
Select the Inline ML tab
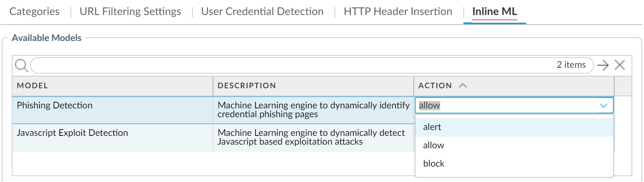[x=495, y=11]
